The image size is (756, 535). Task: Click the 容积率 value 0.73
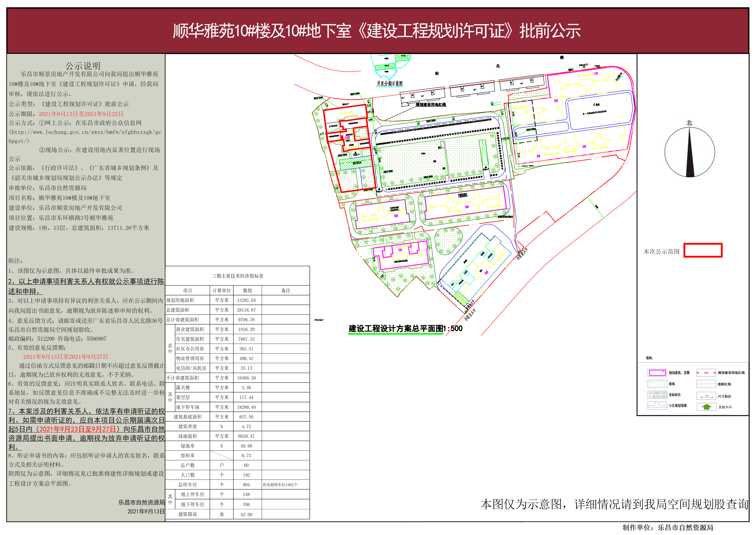pyautogui.click(x=246, y=456)
